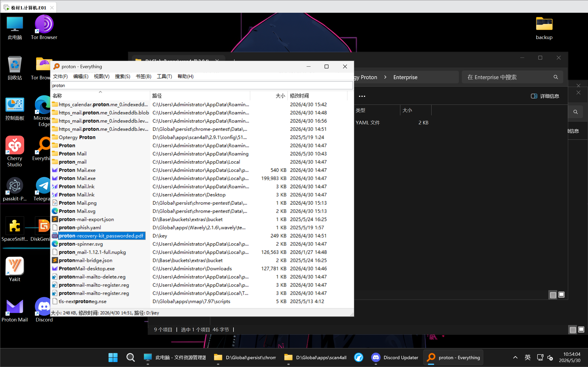Open the 控制面板 desktop icon
Viewport: 588px width, 367px height.
pyautogui.click(x=15, y=109)
